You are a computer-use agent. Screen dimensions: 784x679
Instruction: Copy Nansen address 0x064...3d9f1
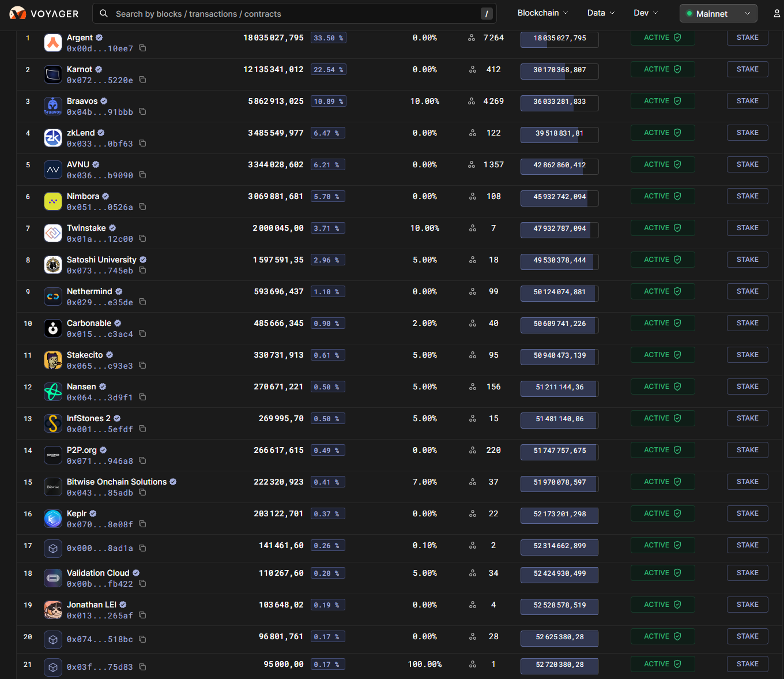pos(142,397)
